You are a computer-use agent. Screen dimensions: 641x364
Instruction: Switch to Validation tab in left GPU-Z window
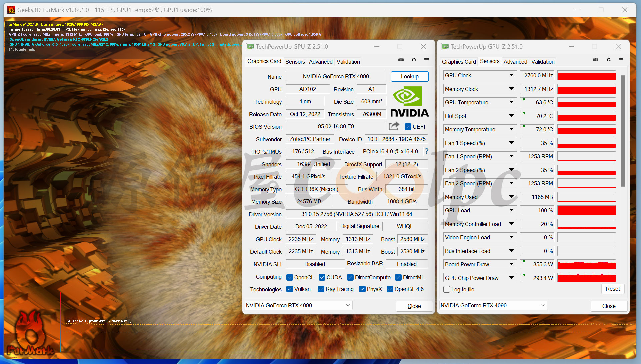(x=348, y=62)
